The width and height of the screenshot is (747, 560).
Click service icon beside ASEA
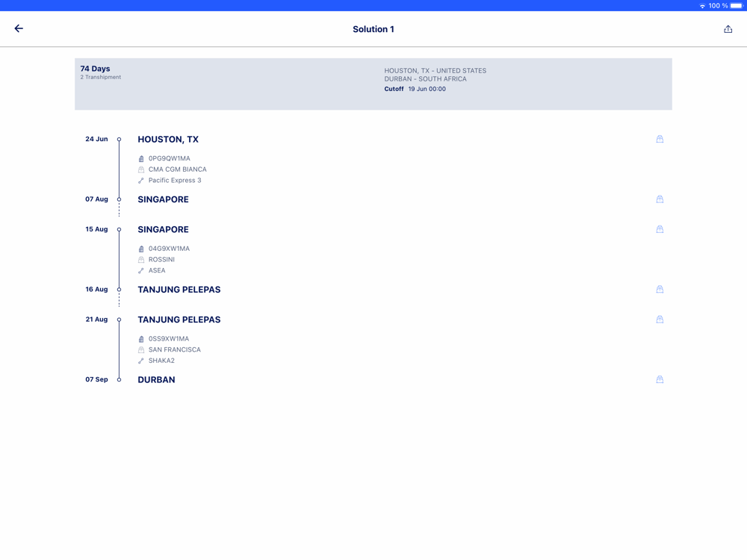pyautogui.click(x=141, y=270)
